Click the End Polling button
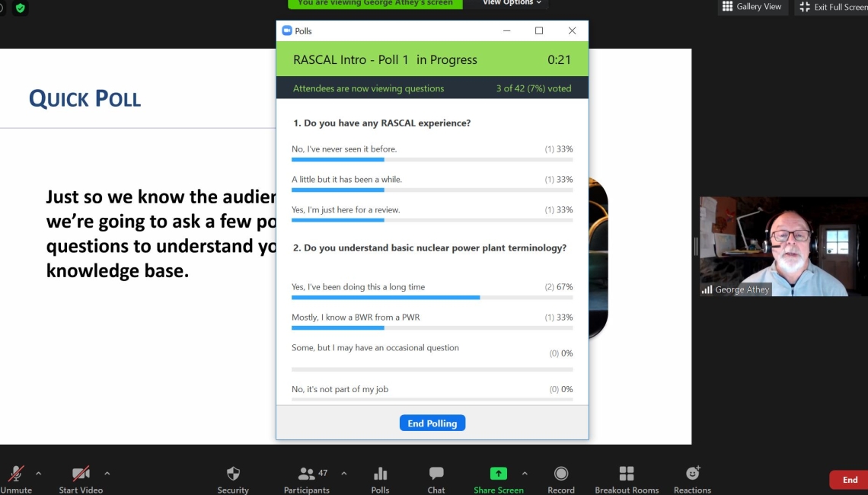 (x=432, y=423)
